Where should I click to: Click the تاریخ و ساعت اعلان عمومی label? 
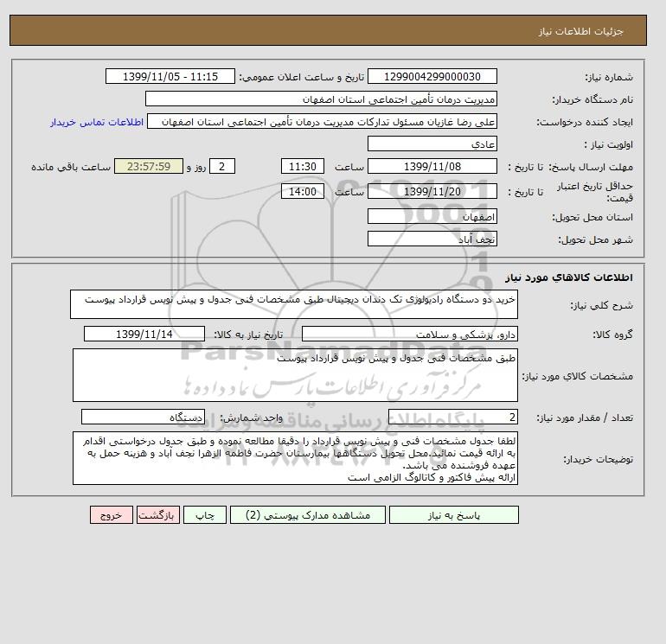[302, 77]
